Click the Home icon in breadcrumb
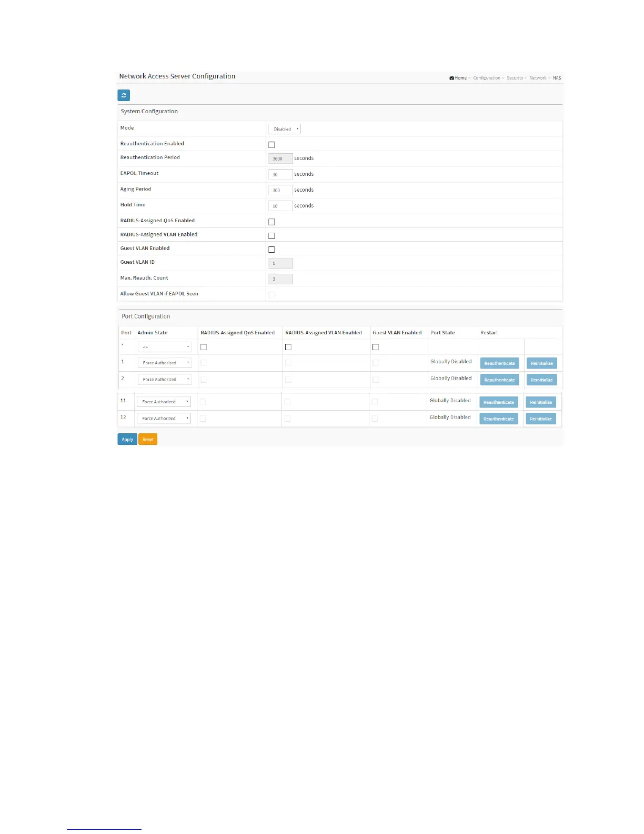 [x=452, y=78]
